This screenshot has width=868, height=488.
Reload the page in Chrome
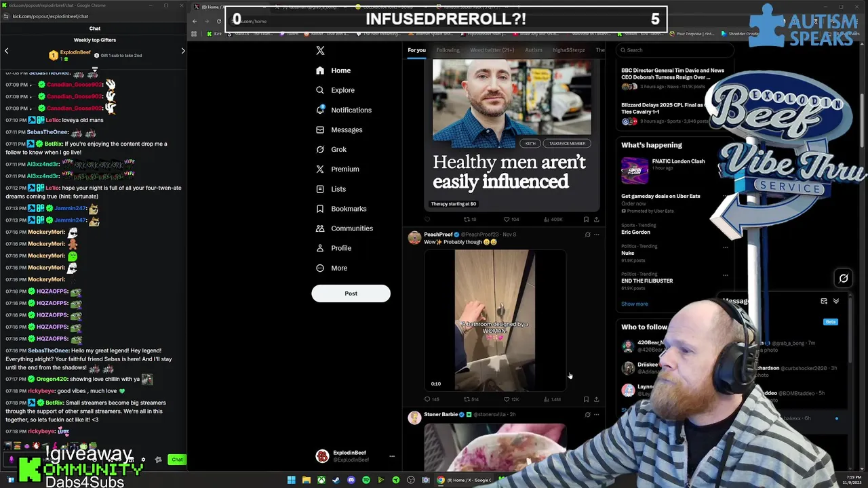coord(219,21)
